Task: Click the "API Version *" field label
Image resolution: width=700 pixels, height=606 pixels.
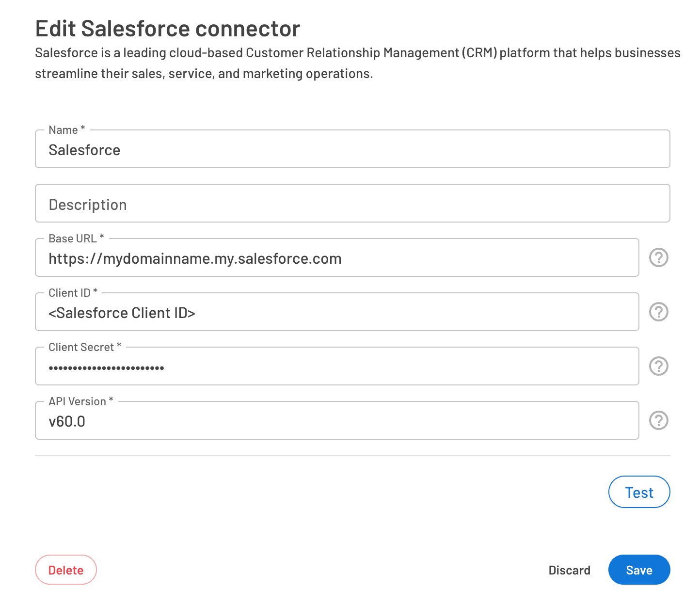Action: pos(80,401)
